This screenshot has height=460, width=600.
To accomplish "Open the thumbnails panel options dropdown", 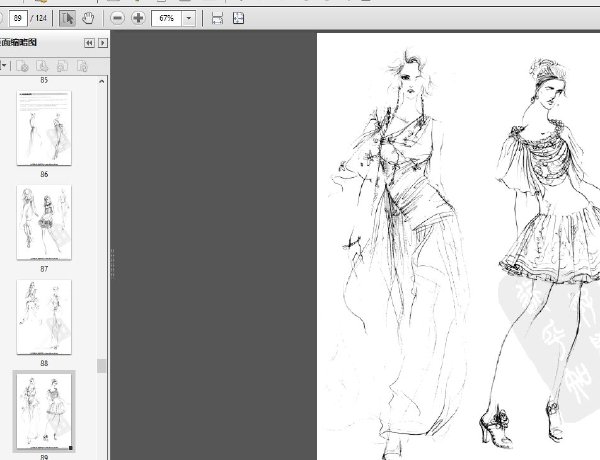I will click(x=3, y=66).
